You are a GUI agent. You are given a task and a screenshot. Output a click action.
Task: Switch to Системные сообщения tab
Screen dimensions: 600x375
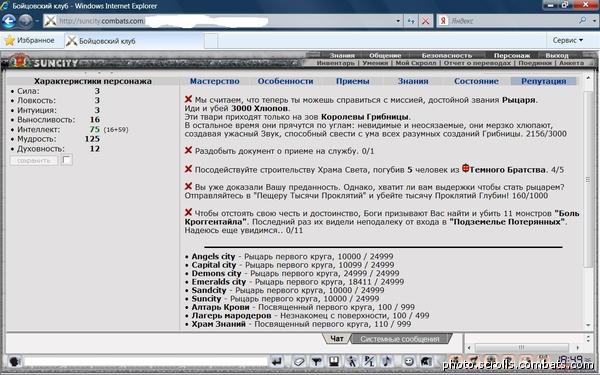point(400,339)
